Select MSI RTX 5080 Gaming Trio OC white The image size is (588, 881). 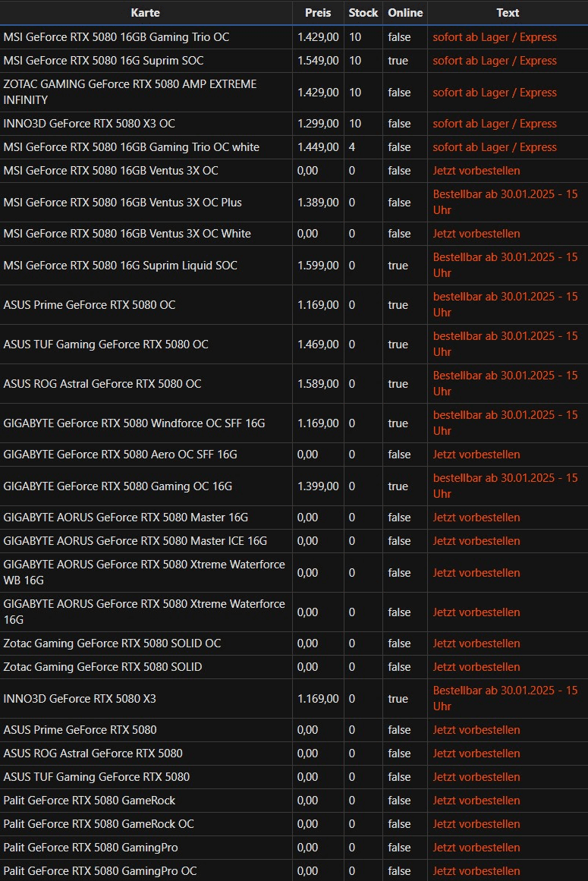click(x=131, y=147)
